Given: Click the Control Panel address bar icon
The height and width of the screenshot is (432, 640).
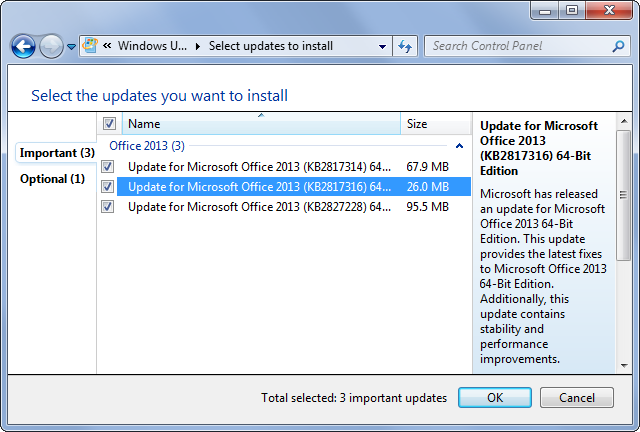Looking at the screenshot, I should tap(90, 46).
